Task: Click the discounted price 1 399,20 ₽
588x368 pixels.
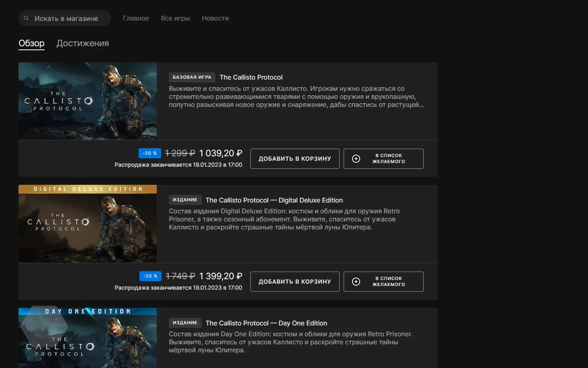Action: (x=221, y=276)
